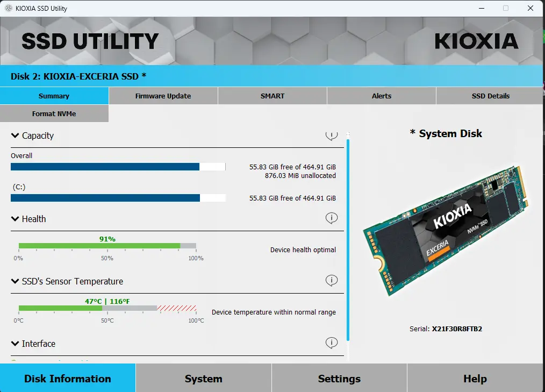Open the Help bottom tab

[475, 378]
